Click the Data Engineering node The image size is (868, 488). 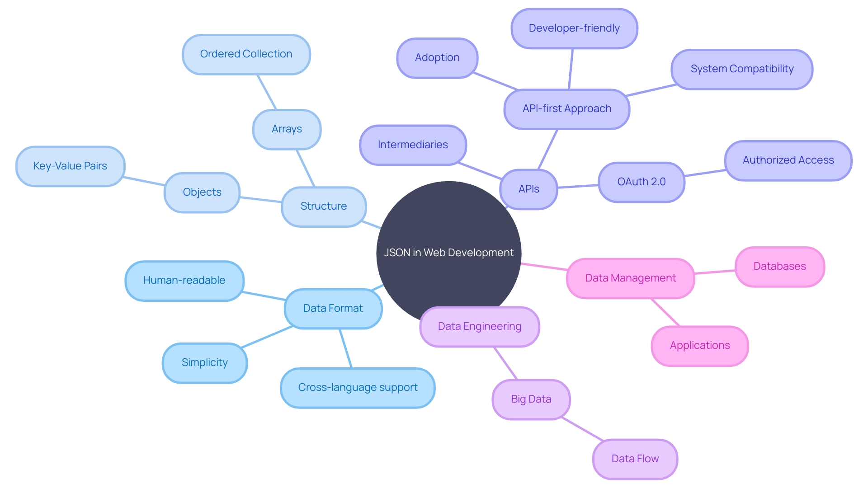tap(471, 322)
